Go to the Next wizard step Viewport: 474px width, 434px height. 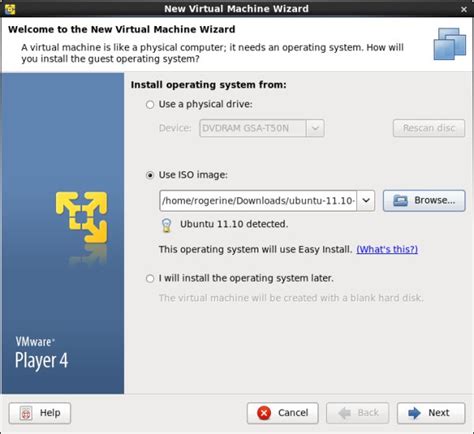pos(431,413)
